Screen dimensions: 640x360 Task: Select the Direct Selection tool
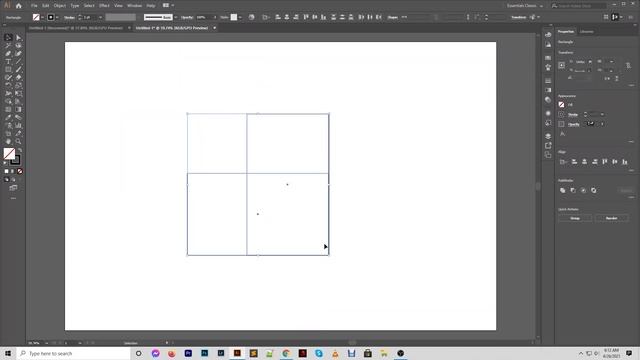tap(18, 38)
